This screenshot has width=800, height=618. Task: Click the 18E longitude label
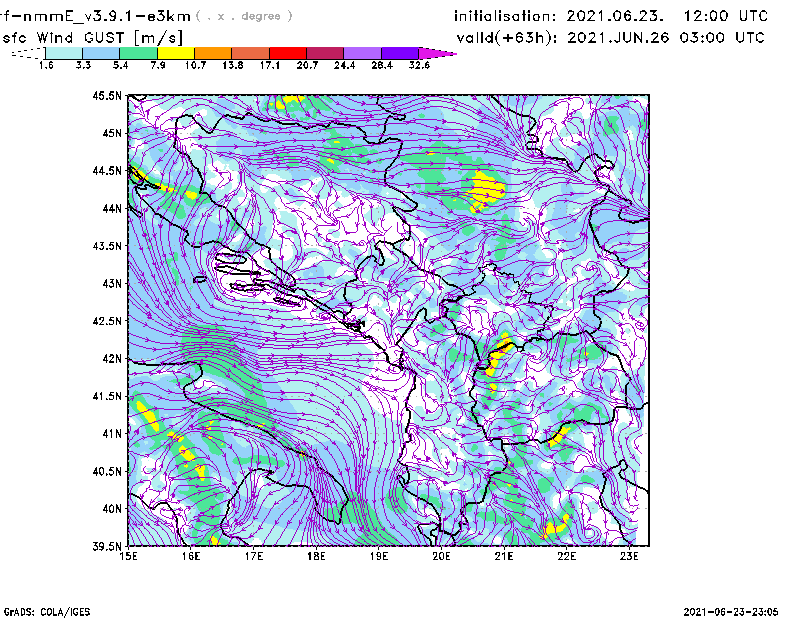[316, 557]
